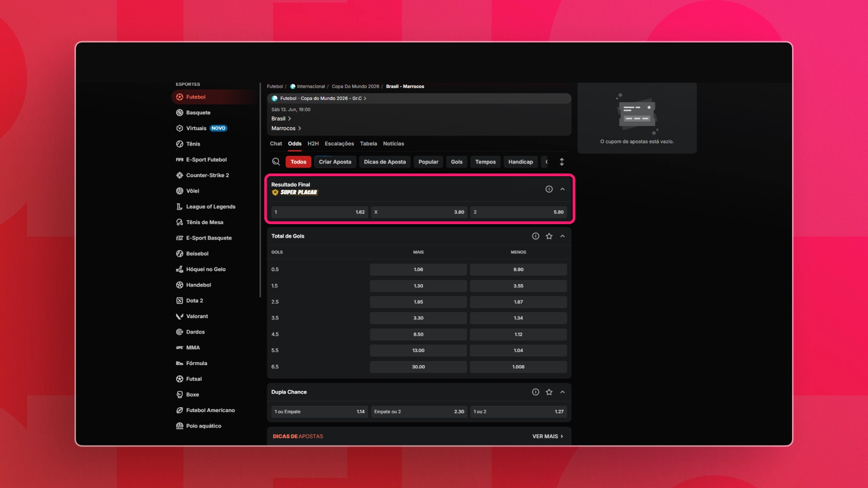Open the Valorant icon
This screenshot has width=868, height=488.
point(179,316)
